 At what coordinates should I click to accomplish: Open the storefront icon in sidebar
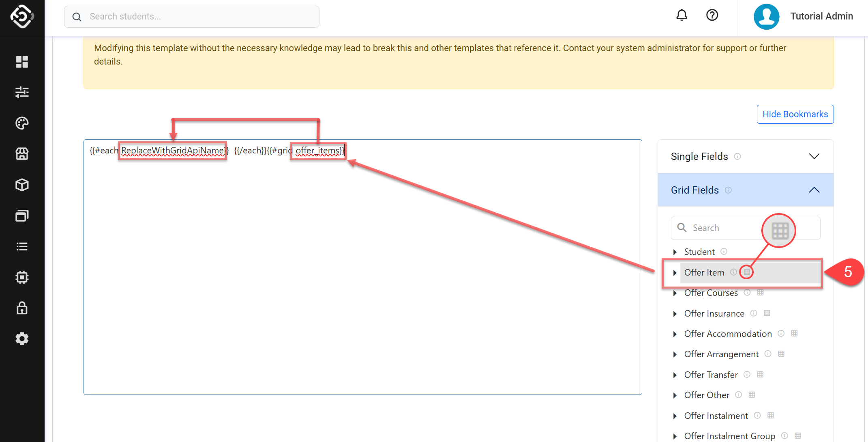click(22, 154)
